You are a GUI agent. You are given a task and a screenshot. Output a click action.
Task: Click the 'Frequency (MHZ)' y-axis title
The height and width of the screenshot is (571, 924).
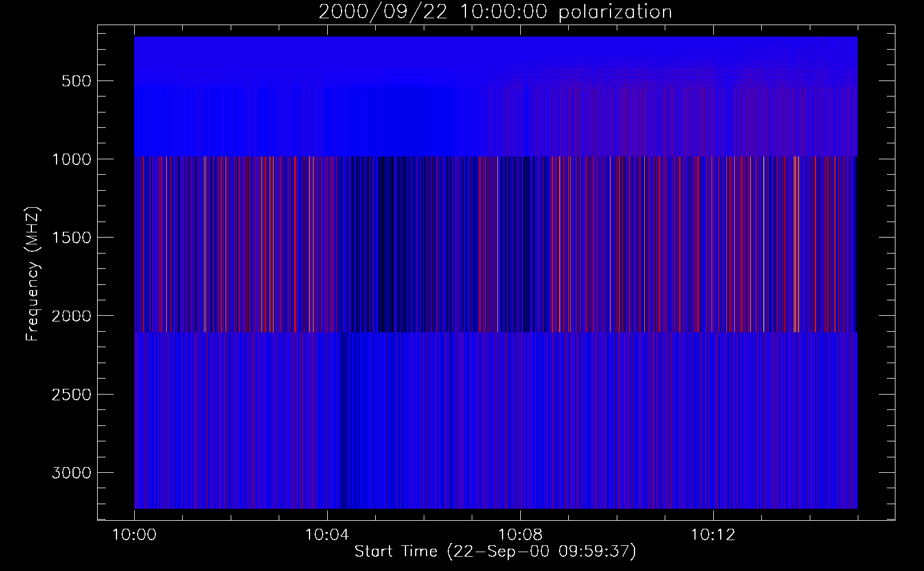(33, 273)
